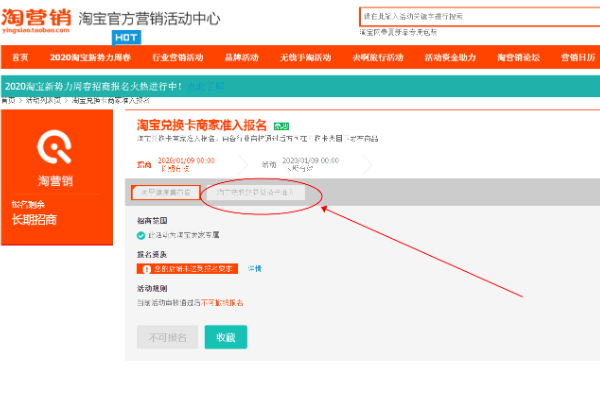Switch to the circled grey second tab
This screenshot has width=600, height=400.
click(x=262, y=192)
